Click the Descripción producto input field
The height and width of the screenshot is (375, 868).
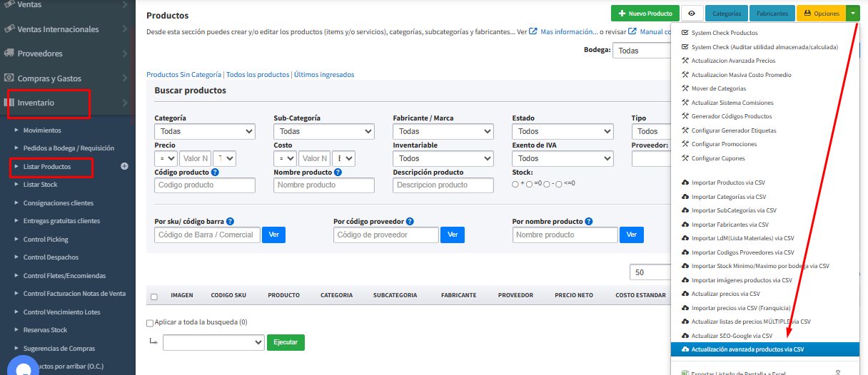(x=443, y=185)
